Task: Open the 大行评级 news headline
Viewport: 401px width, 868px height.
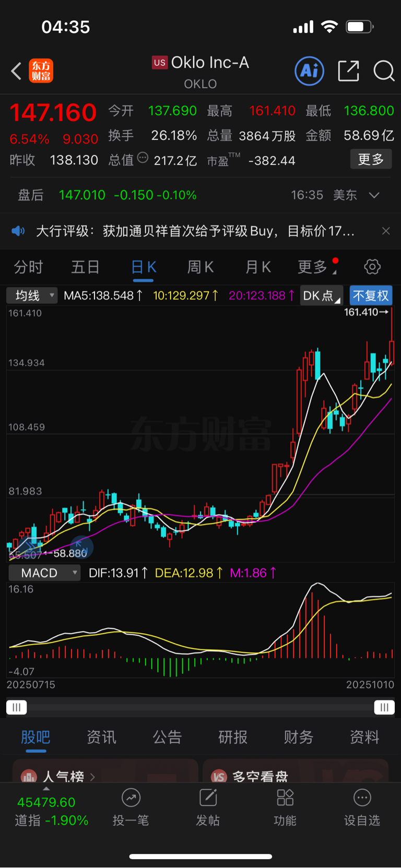Action: click(195, 231)
